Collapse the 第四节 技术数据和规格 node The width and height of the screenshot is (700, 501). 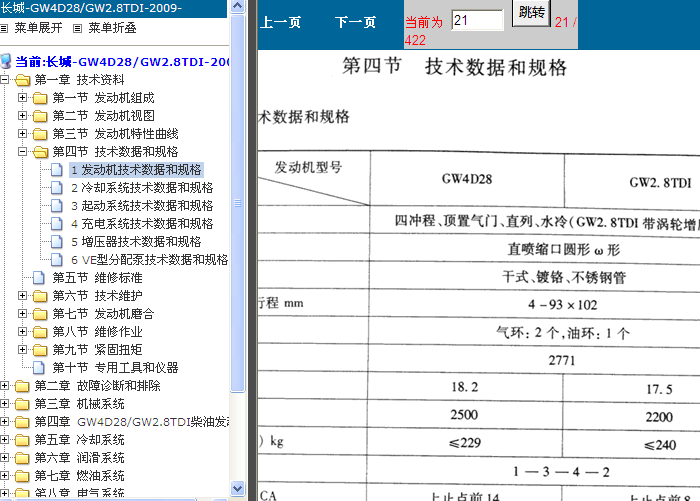tap(22, 152)
